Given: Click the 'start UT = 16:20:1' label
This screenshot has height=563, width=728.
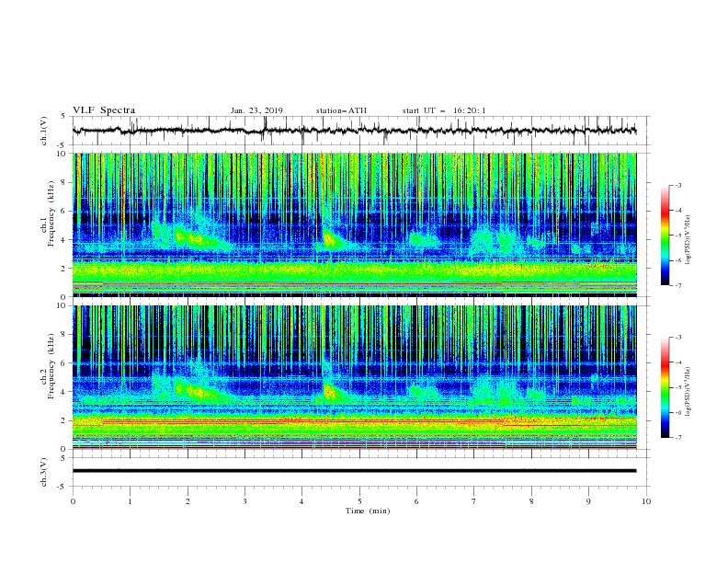Looking at the screenshot, I should [444, 110].
